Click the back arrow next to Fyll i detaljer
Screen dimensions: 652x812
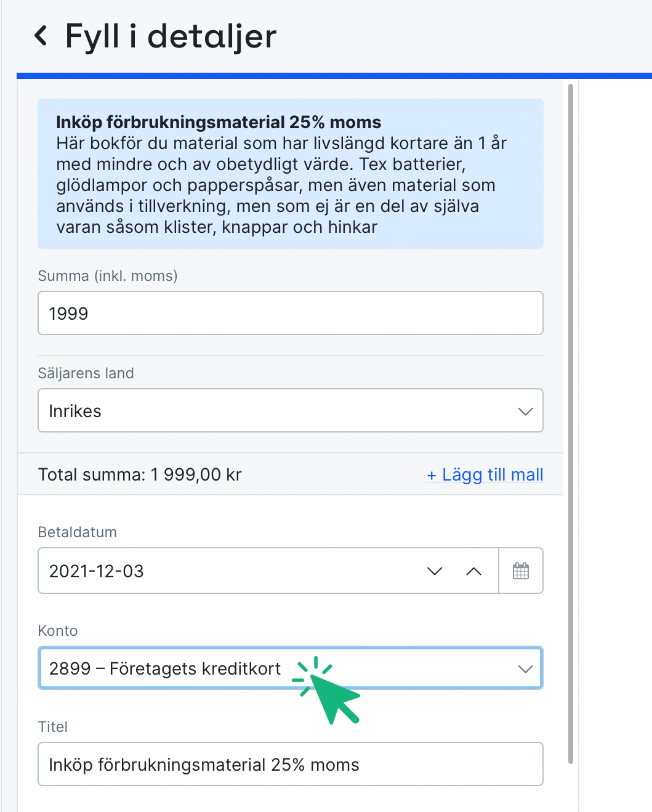tap(41, 37)
